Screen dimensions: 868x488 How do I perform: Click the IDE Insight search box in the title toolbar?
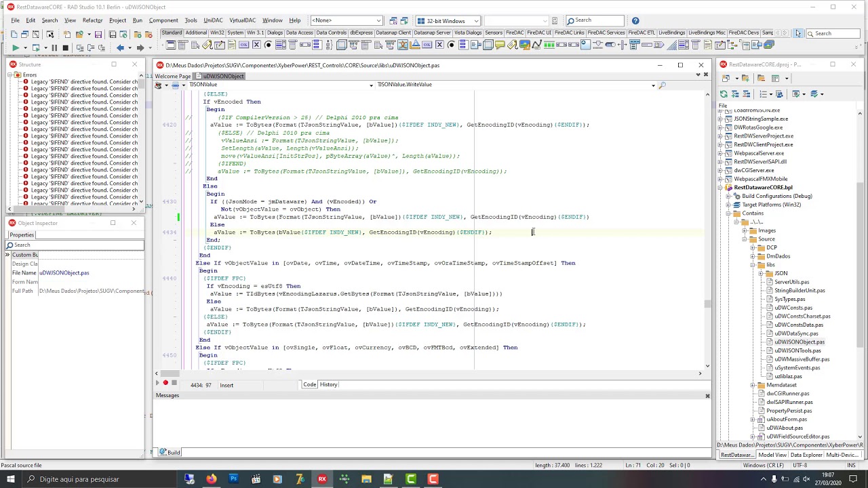click(594, 20)
